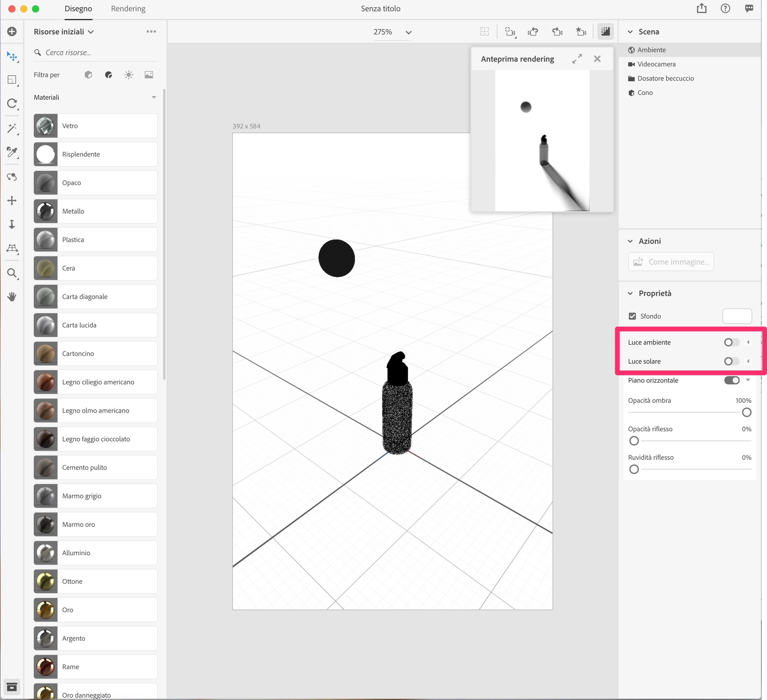Toggle the render preview toolbar icon
Viewport: 767px width, 700px height.
pos(605,31)
